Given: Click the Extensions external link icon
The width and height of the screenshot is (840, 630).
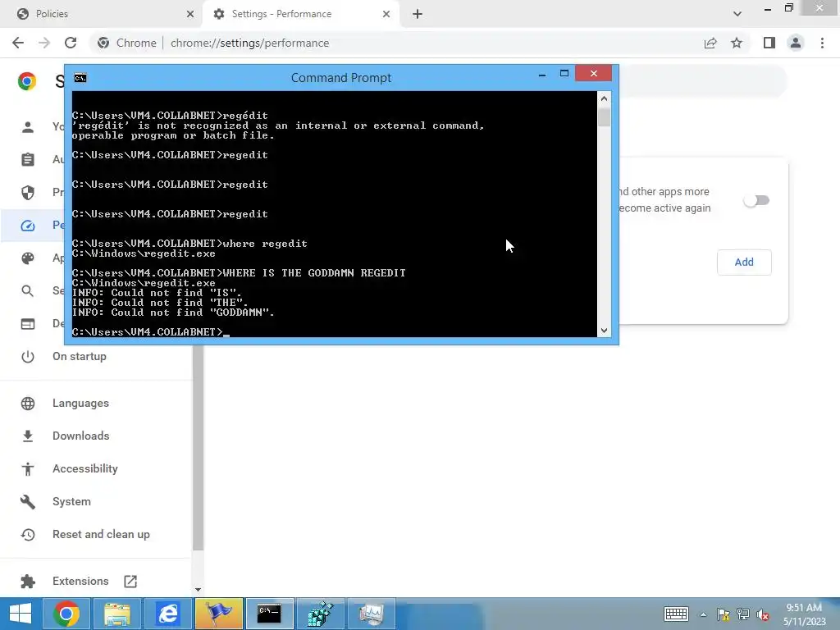Looking at the screenshot, I should click(130, 582).
